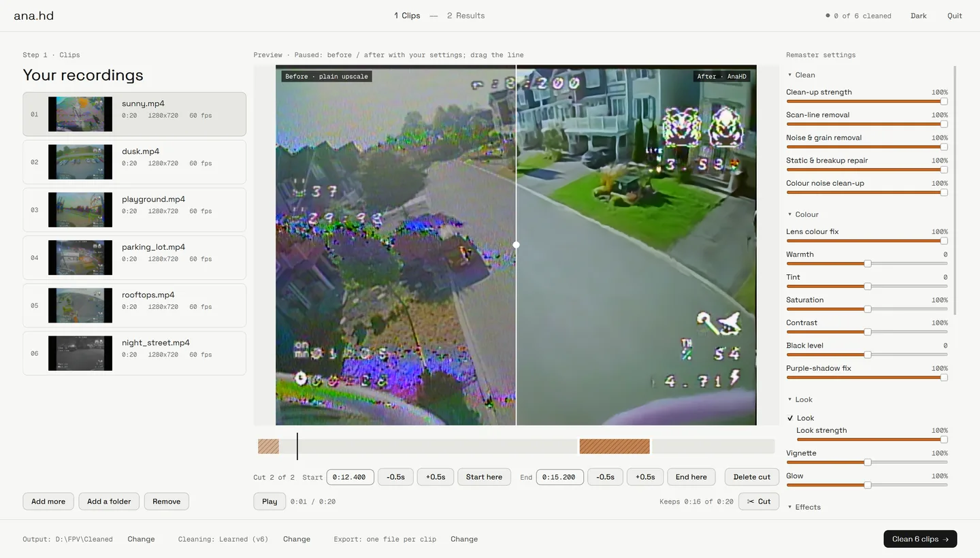Click Add a folder button
This screenshot has width=980, height=558.
pyautogui.click(x=109, y=502)
